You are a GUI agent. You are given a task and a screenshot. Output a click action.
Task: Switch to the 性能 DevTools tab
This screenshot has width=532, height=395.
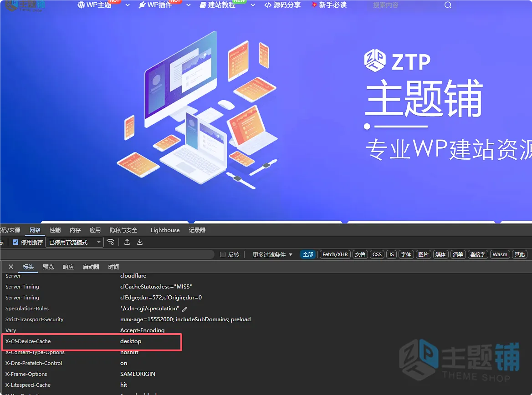click(55, 230)
